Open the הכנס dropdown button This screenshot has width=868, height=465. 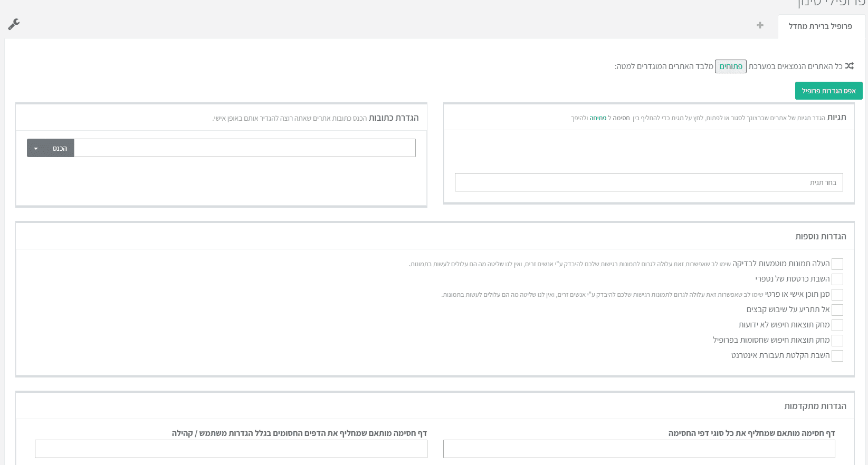tap(51, 148)
